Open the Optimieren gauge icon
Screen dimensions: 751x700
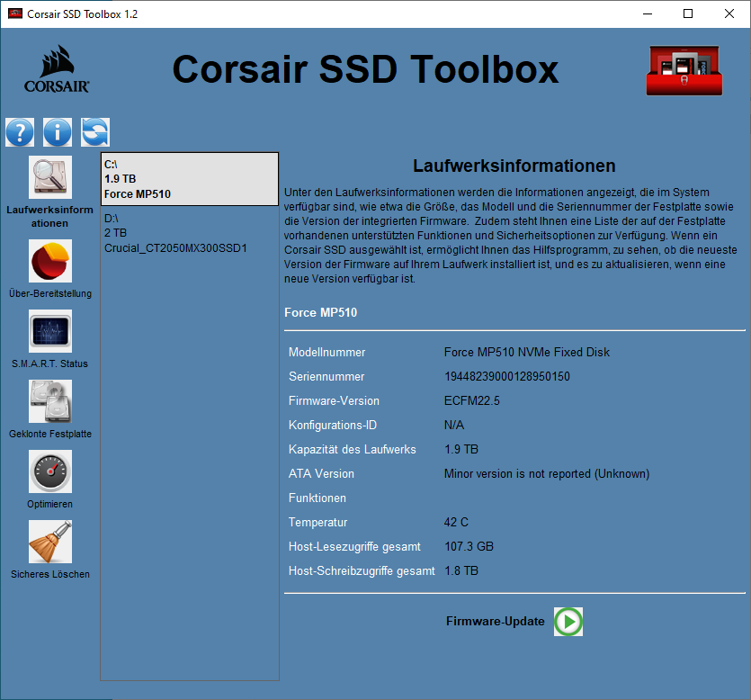pos(50,471)
